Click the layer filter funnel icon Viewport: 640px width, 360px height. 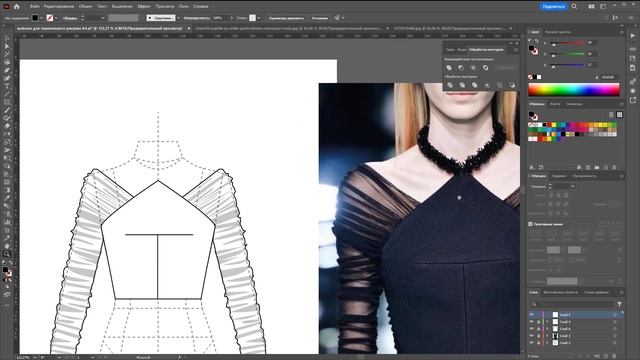point(619,304)
